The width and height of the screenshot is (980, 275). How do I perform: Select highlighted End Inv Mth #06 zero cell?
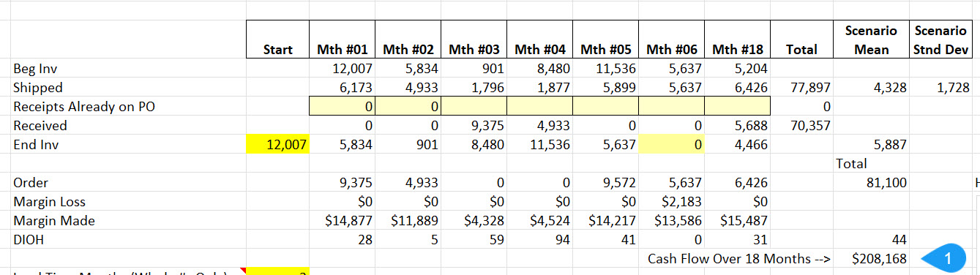(671, 145)
